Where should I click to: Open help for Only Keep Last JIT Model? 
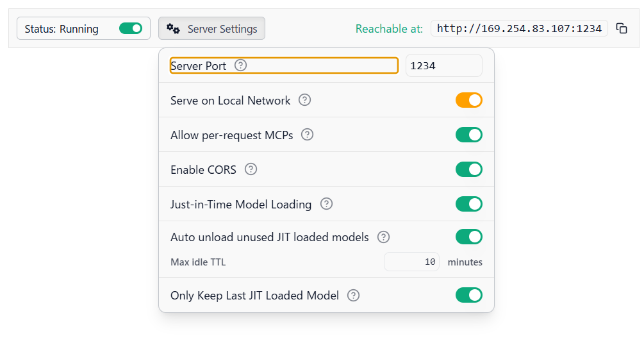coord(354,295)
